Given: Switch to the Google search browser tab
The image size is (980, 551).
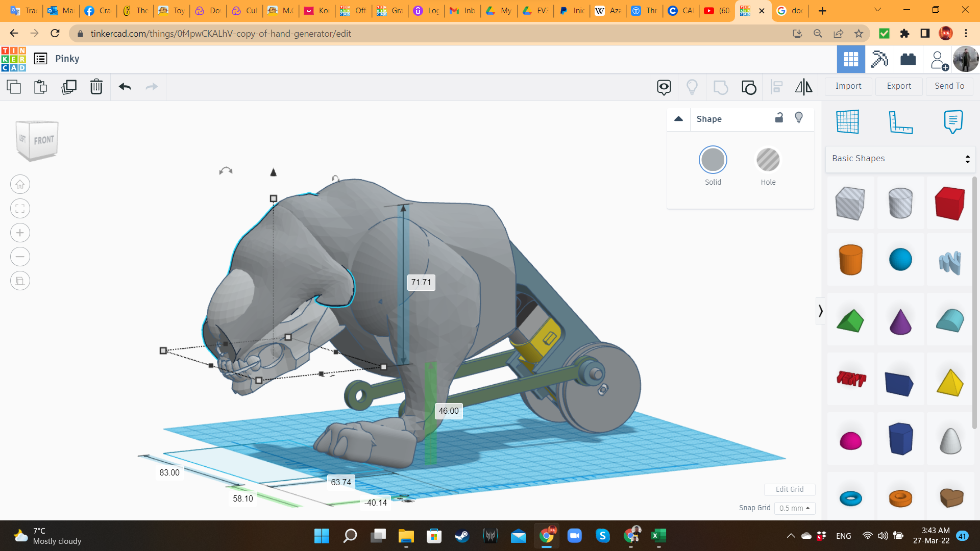Looking at the screenshot, I should point(790,11).
